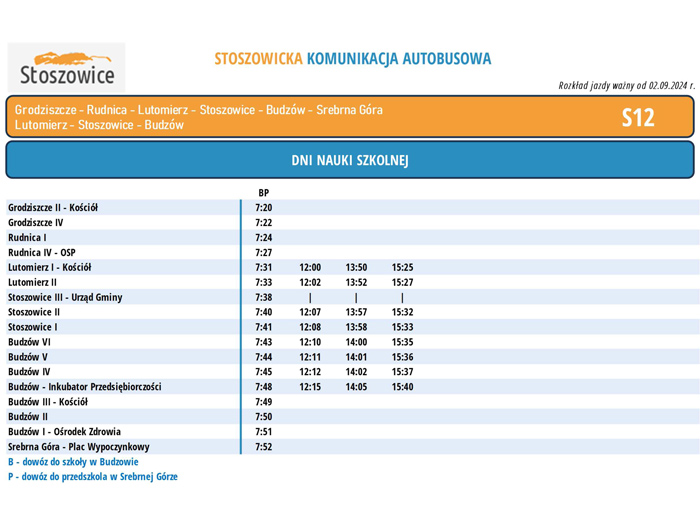This screenshot has width=700, height=525.
Task: Select Srebrna Góra - Plac Wypoczynkowy stop
Action: 79,446
